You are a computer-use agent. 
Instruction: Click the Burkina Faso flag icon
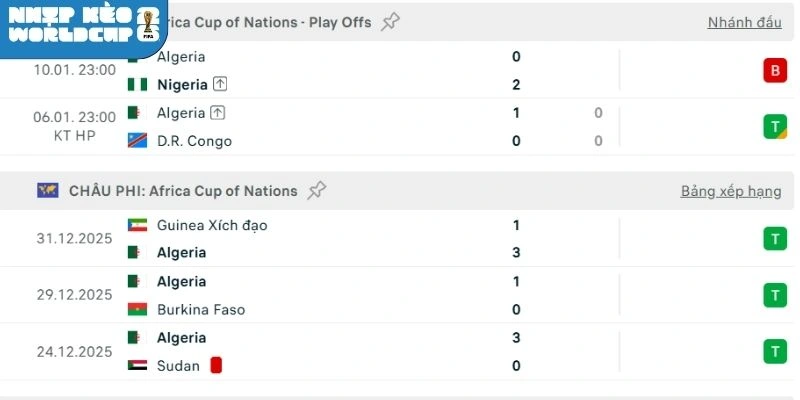click(138, 310)
